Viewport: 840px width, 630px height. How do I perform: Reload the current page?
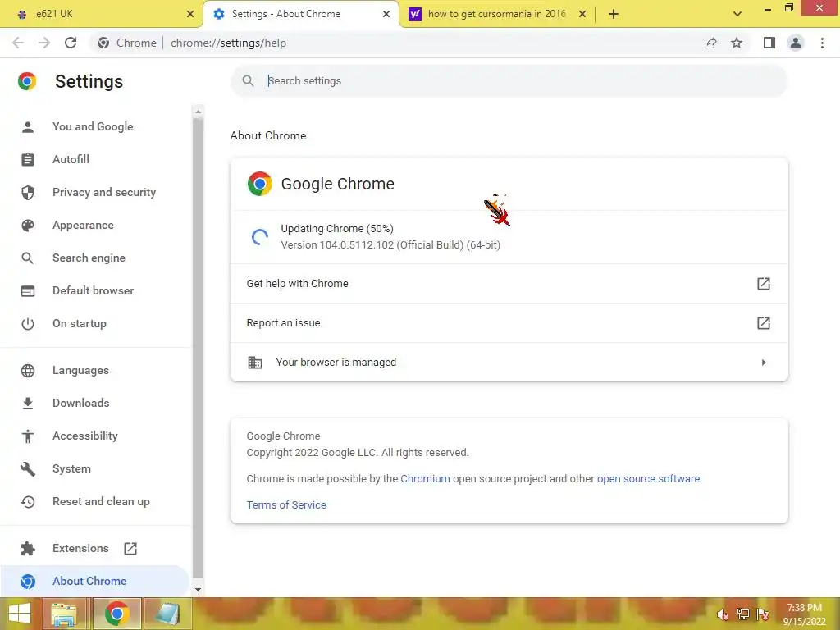tap(71, 43)
